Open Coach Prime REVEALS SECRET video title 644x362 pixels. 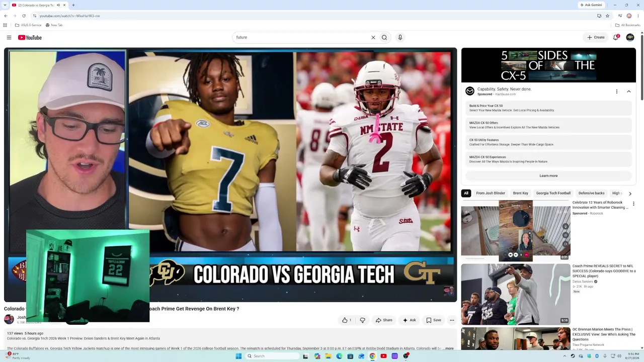click(x=604, y=271)
